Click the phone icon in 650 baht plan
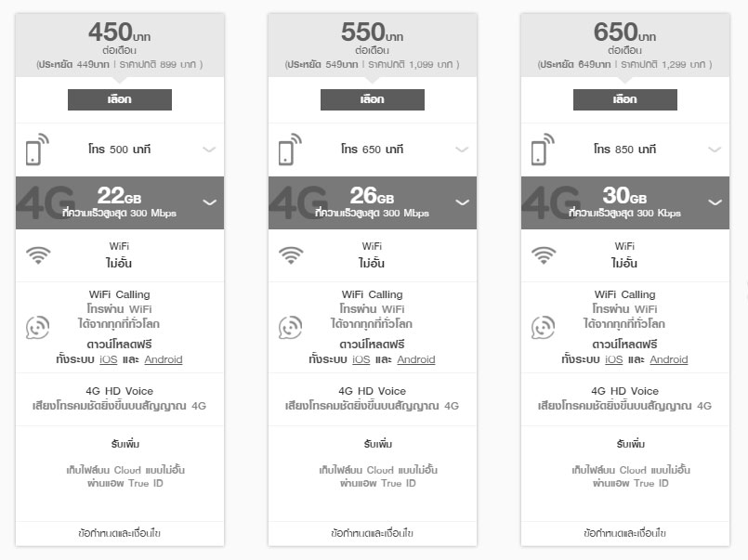This screenshot has width=748, height=560. [x=543, y=150]
